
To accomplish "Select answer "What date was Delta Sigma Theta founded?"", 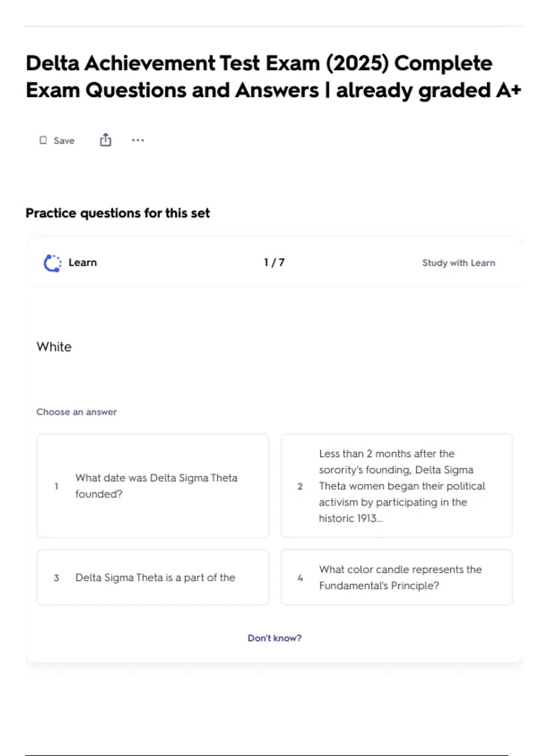I will point(156,486).
